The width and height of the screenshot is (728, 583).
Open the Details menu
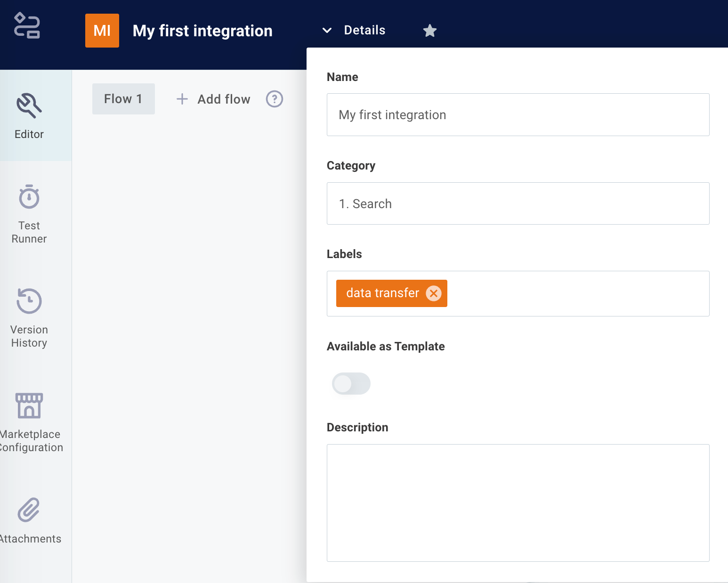point(364,30)
